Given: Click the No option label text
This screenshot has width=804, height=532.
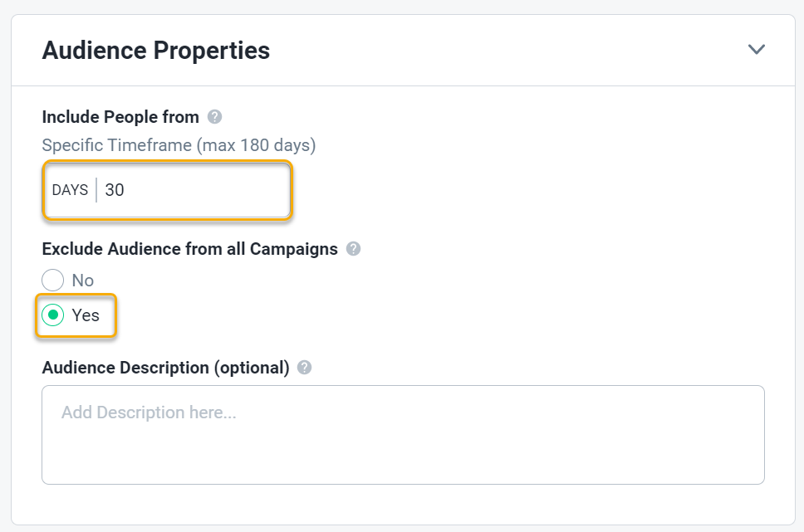Looking at the screenshot, I should [x=83, y=281].
